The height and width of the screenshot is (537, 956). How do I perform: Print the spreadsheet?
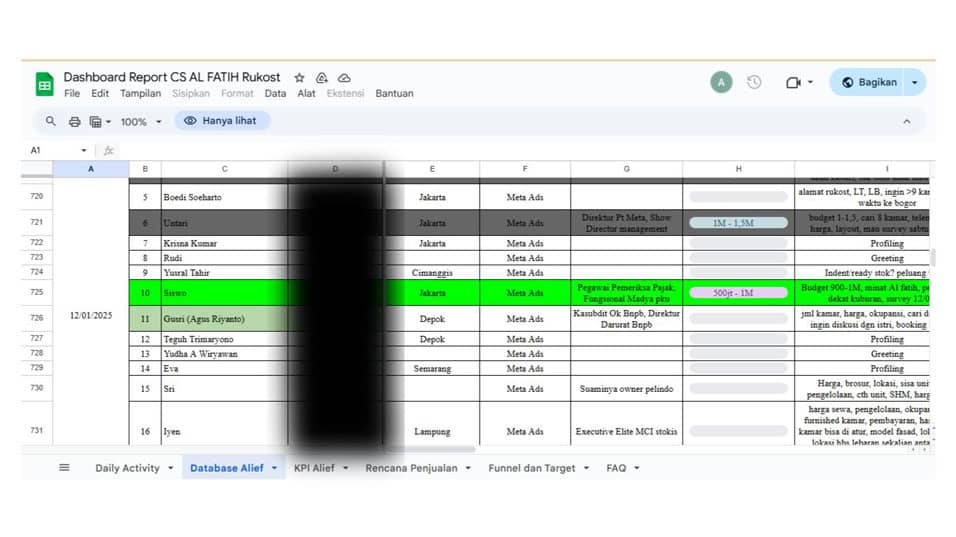click(x=74, y=121)
